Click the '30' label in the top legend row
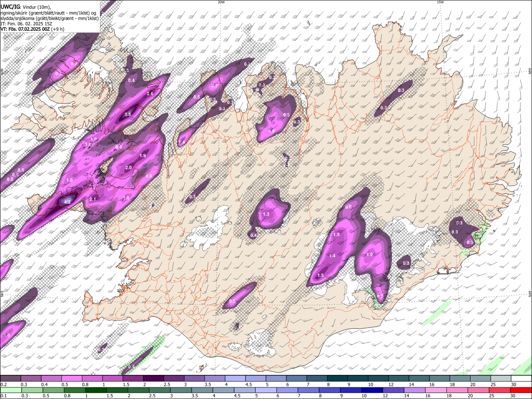 [x=513, y=384]
